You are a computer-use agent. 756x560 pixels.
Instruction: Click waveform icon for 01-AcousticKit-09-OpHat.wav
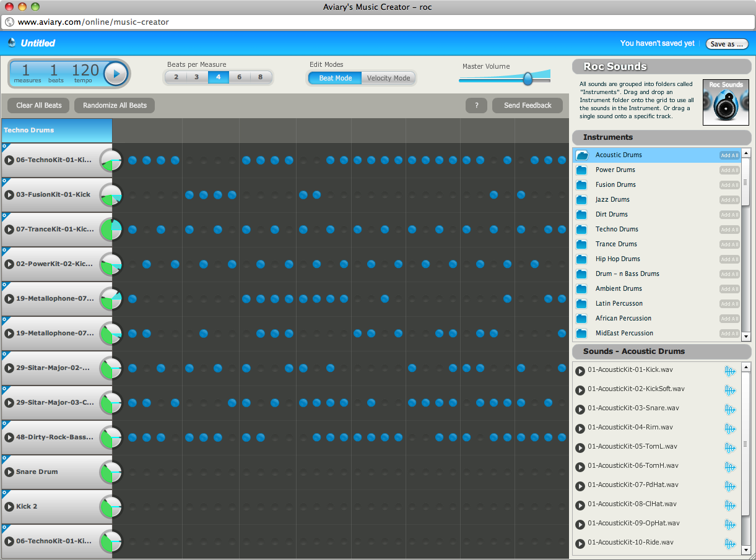point(730,525)
